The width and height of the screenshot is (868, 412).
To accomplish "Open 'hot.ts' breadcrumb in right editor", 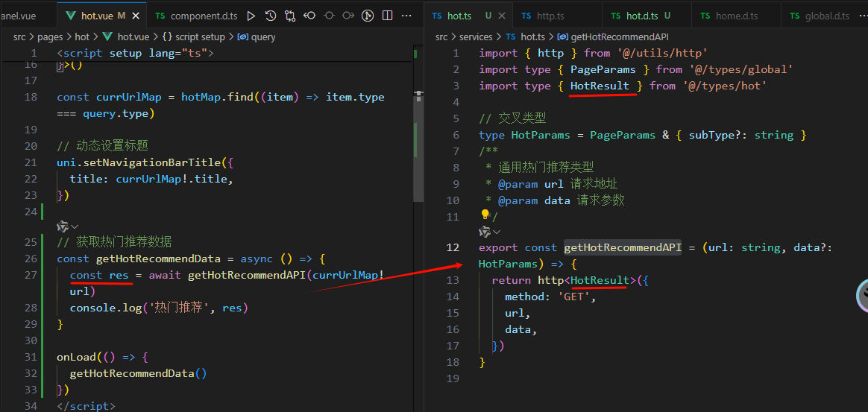I will click(533, 37).
